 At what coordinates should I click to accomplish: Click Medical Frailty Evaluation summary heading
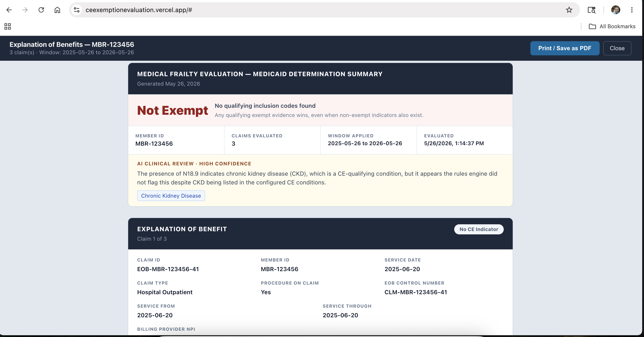point(260,74)
